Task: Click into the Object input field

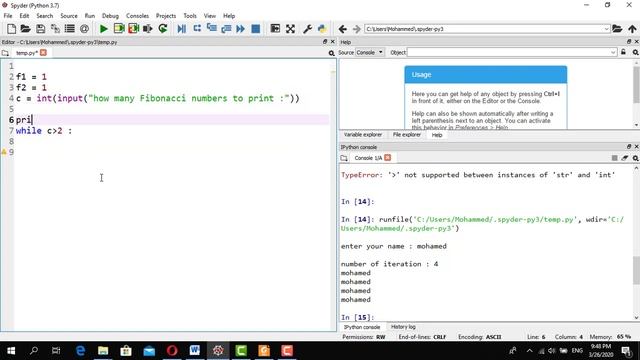Action: tap(509, 52)
